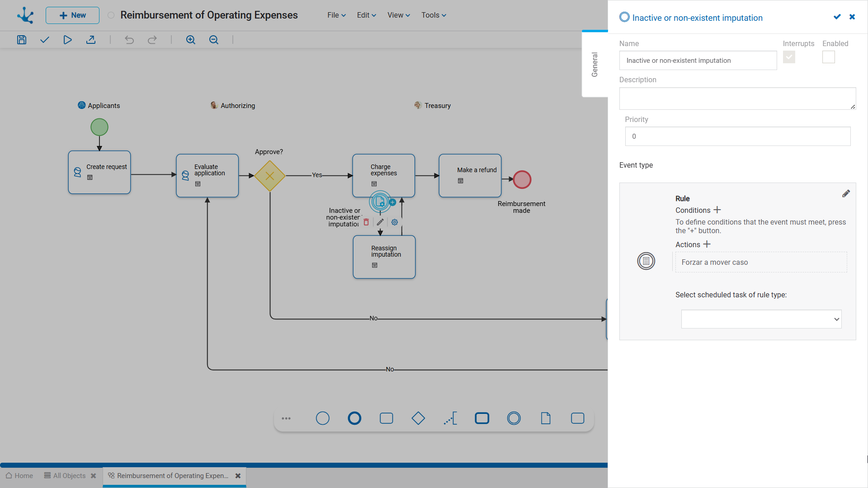Toggle the Interrupts checkbox
The height and width of the screenshot is (488, 868).
(789, 57)
